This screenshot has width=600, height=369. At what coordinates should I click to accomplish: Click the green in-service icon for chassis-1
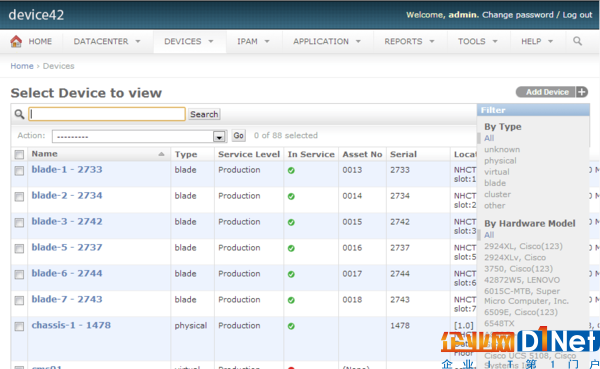291,326
